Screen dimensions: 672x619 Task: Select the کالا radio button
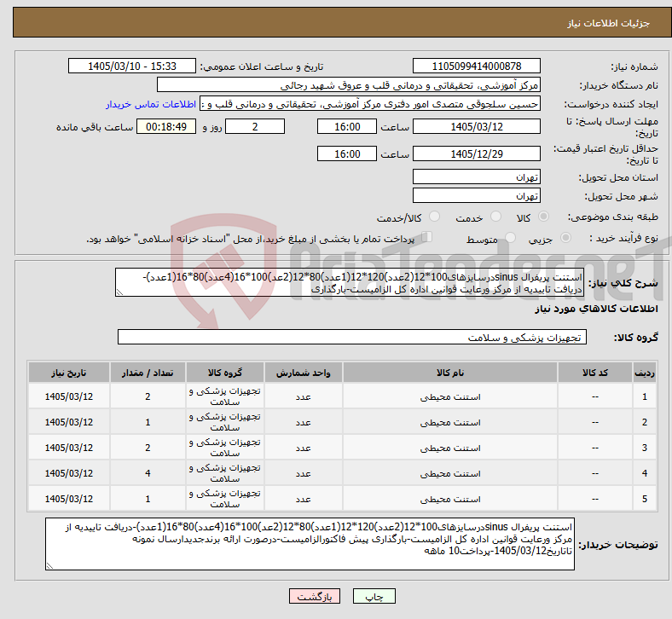tap(543, 217)
